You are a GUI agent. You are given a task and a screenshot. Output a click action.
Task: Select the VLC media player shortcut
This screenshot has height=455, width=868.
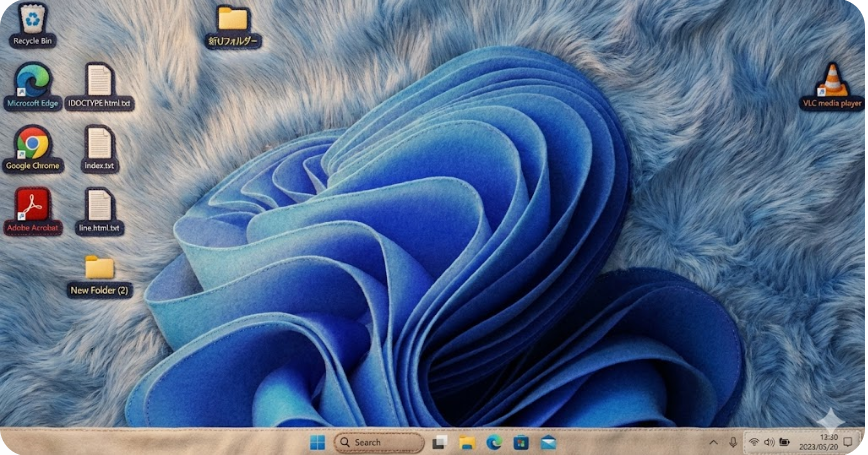tap(832, 87)
